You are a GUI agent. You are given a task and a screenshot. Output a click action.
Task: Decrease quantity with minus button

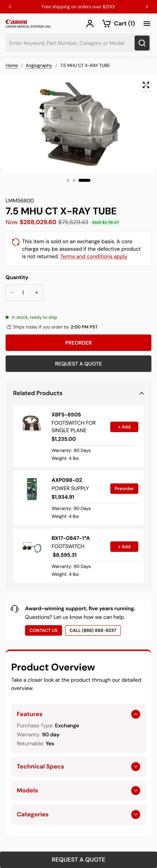click(12, 293)
